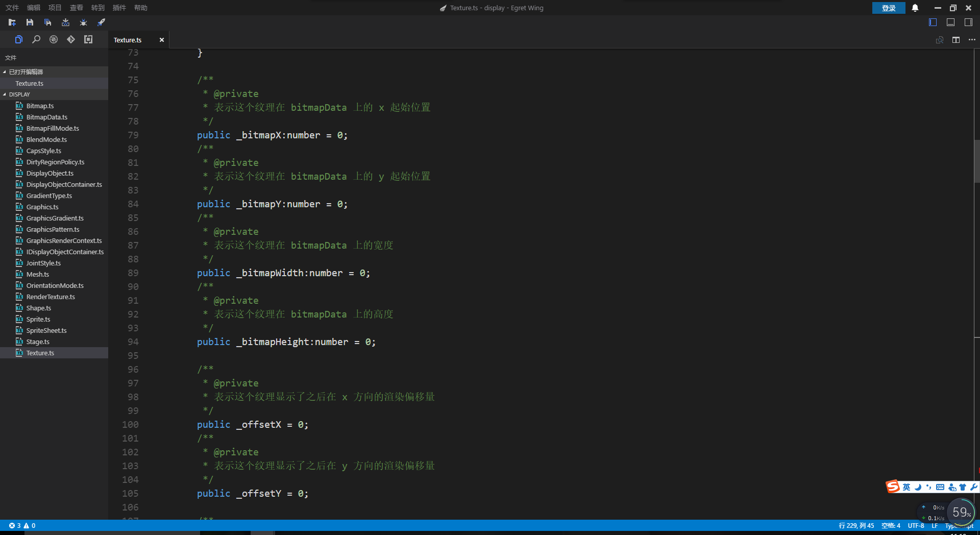This screenshot has width=980, height=535.
Task: Open Stage.ts file
Action: 54,342
